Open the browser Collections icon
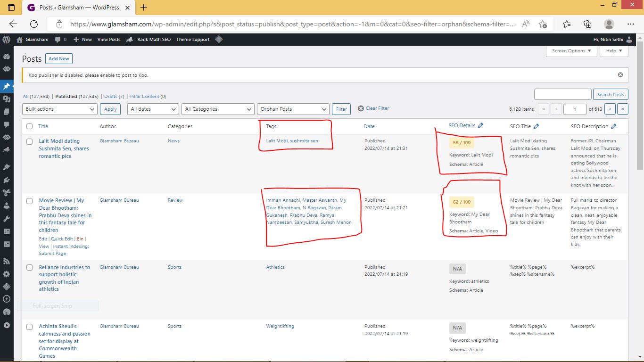 pos(587,24)
